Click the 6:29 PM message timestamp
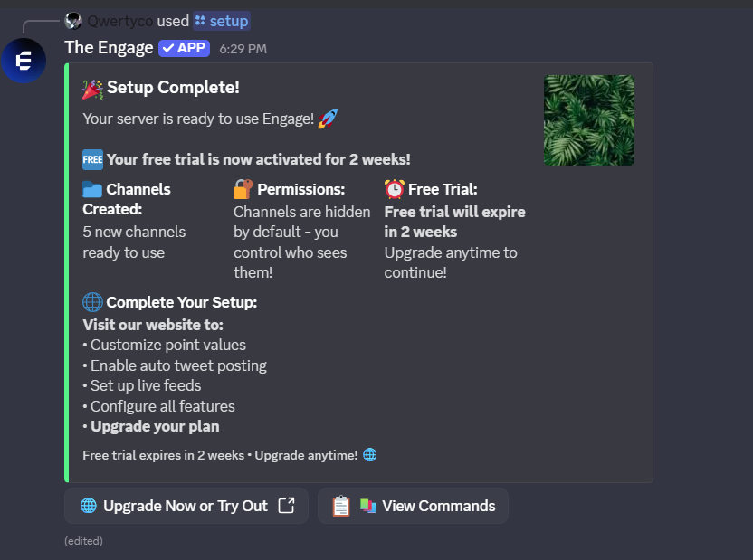This screenshot has height=560, width=753. click(243, 49)
